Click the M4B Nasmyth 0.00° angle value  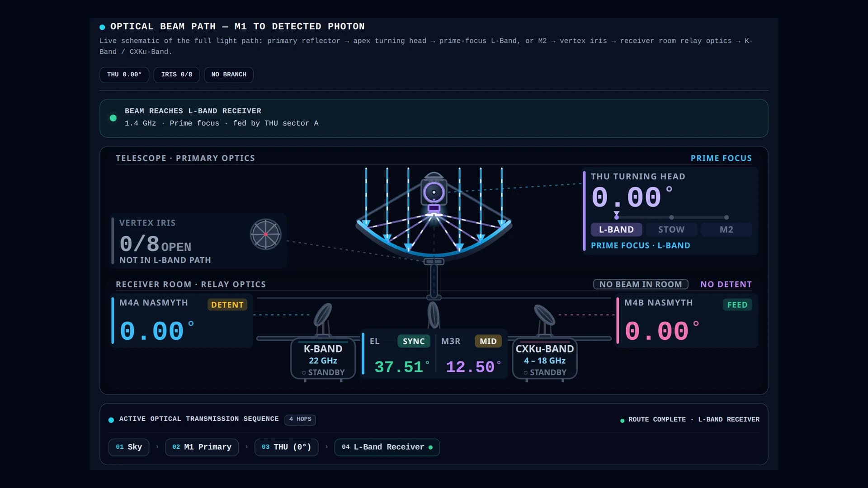[x=662, y=331]
